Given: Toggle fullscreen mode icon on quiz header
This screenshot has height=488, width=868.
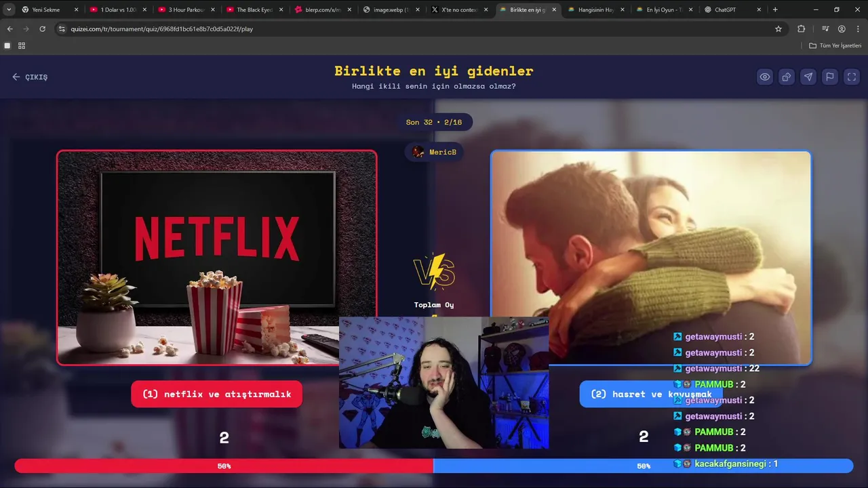Looking at the screenshot, I should click(852, 77).
